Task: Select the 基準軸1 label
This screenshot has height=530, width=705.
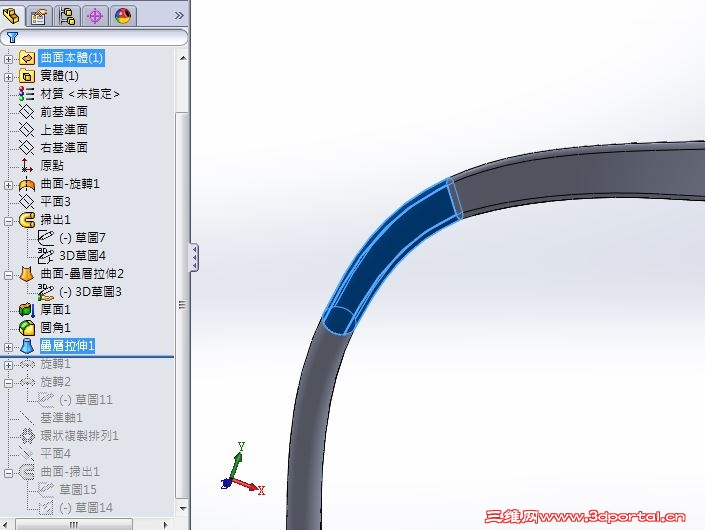Action: [x=62, y=418]
